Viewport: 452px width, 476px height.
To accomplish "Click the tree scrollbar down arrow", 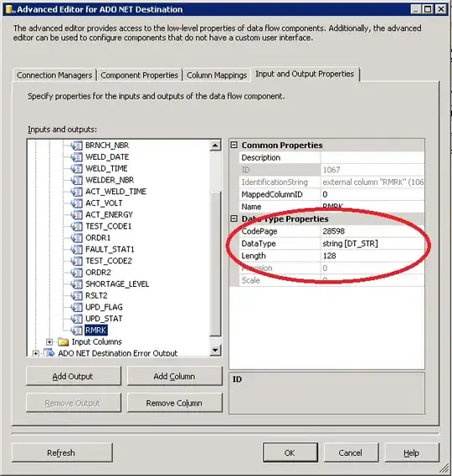I will click(215, 350).
